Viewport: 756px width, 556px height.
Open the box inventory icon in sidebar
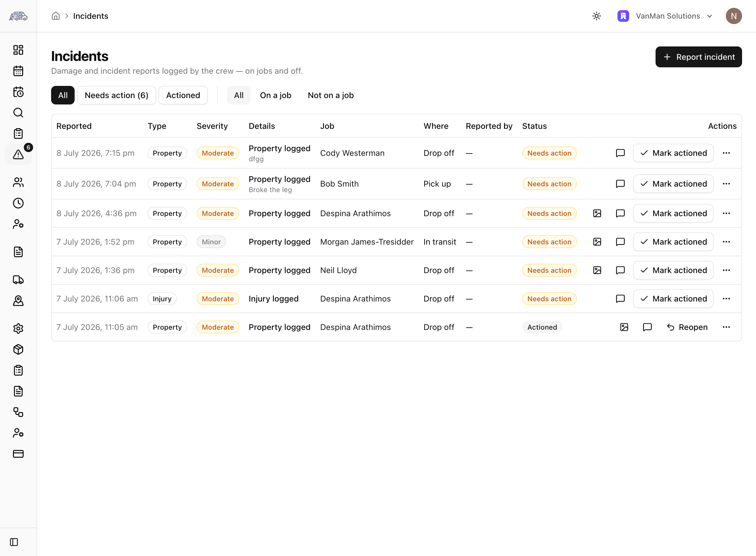coord(18,349)
